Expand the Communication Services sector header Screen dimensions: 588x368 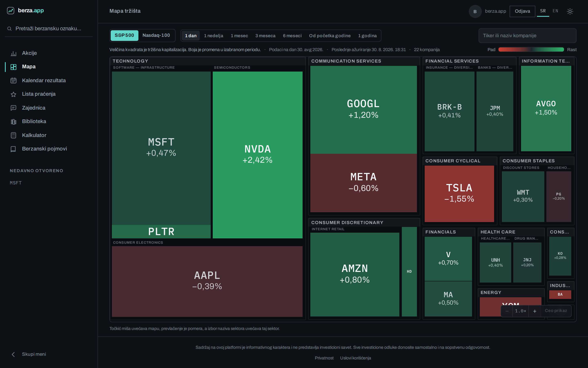tap(364, 61)
